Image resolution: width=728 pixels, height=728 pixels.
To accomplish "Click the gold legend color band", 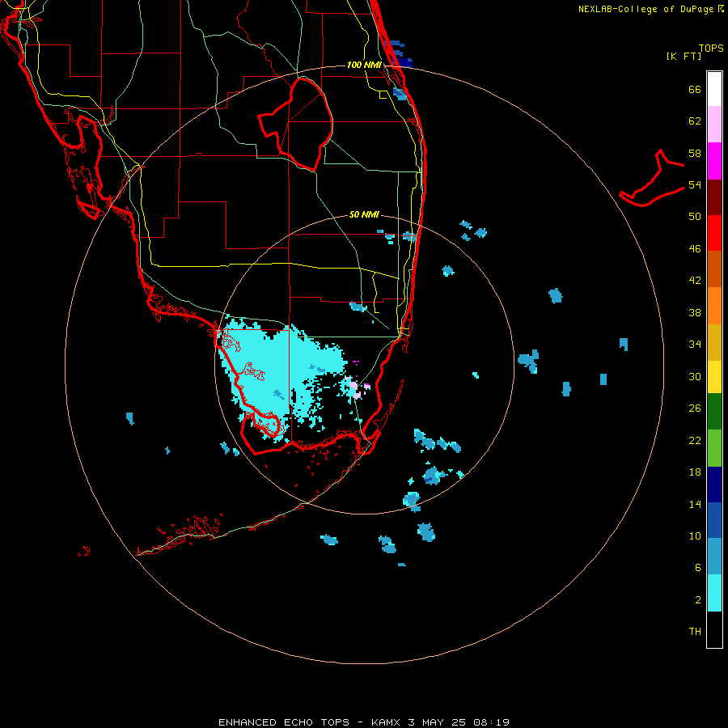I will pyautogui.click(x=714, y=342).
